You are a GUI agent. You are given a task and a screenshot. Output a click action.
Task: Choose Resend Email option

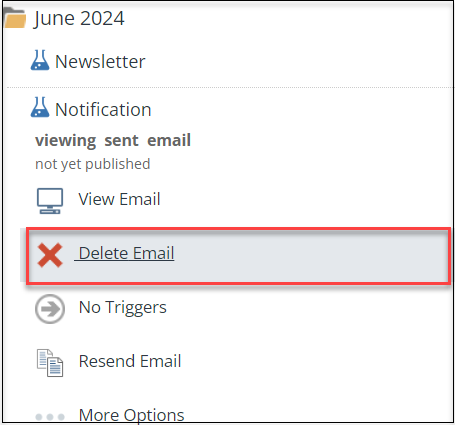[x=130, y=361]
